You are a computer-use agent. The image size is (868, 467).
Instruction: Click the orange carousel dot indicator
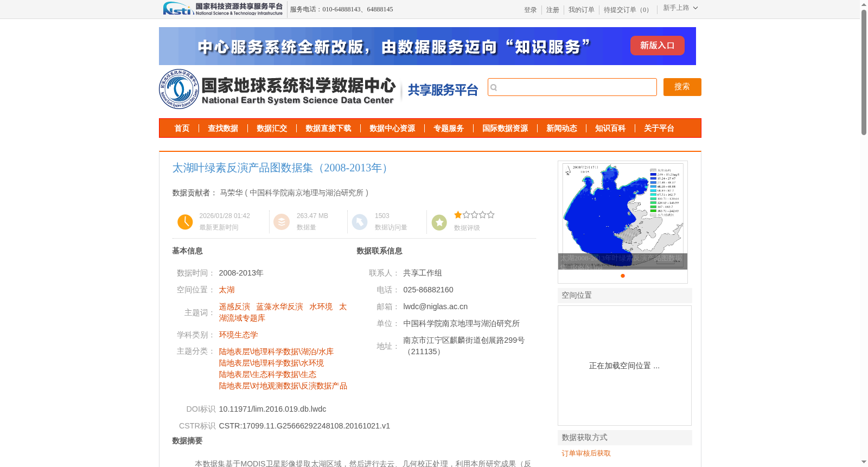pyautogui.click(x=623, y=276)
